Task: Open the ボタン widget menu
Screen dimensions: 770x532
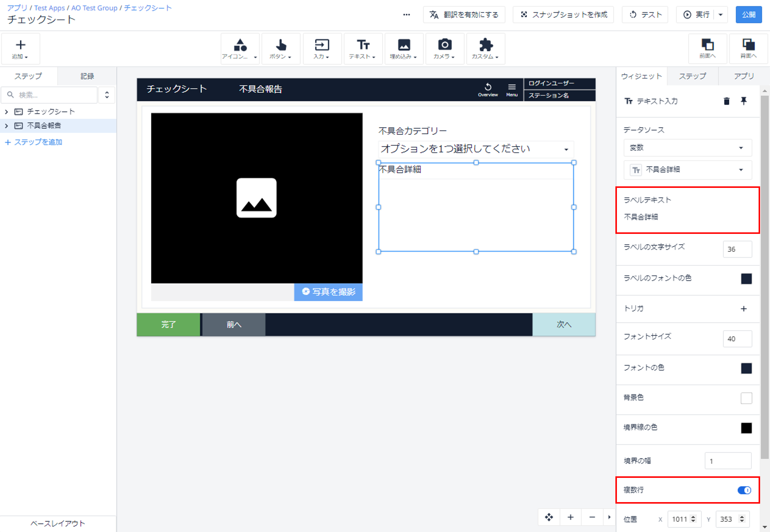Action: tap(281, 49)
